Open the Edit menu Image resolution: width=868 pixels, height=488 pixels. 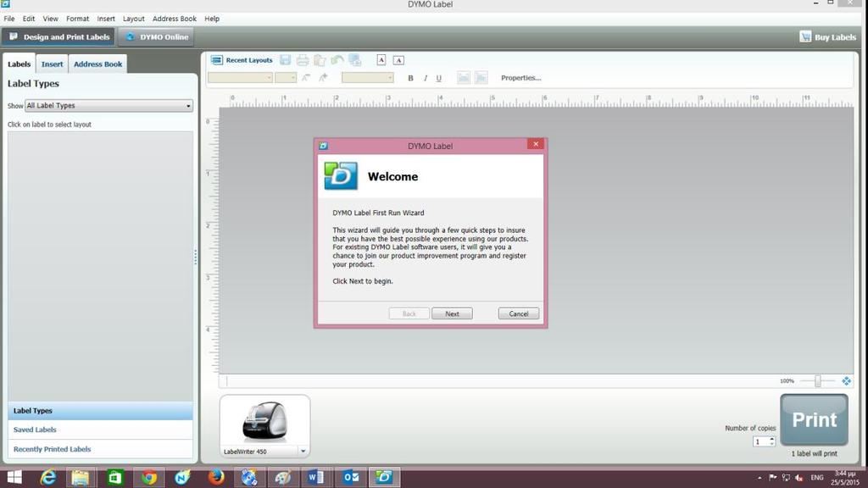click(x=29, y=19)
